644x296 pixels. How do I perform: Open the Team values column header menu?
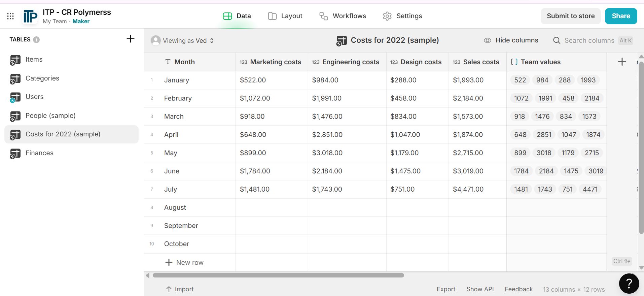(540, 62)
